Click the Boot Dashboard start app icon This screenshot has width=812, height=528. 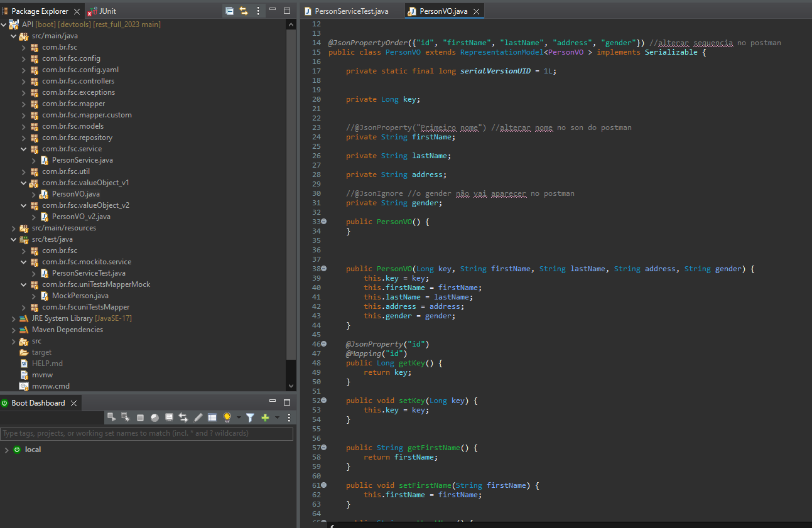111,418
